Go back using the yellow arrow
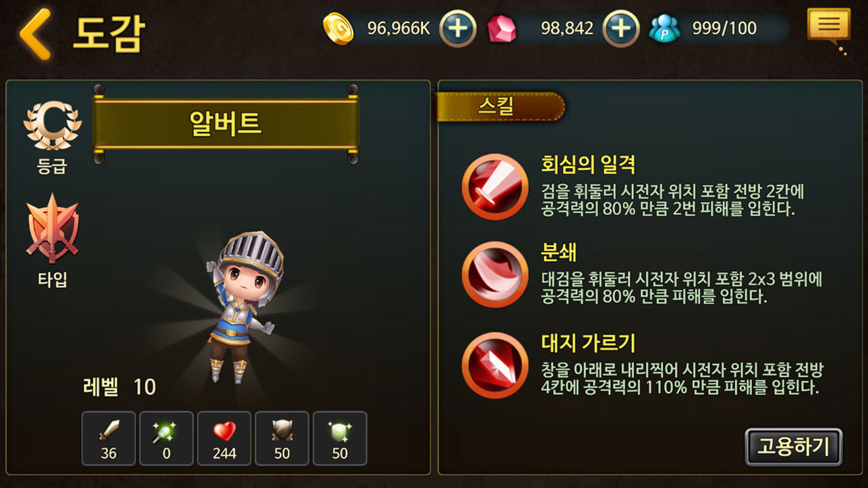The width and height of the screenshot is (868, 488). pyautogui.click(x=35, y=33)
